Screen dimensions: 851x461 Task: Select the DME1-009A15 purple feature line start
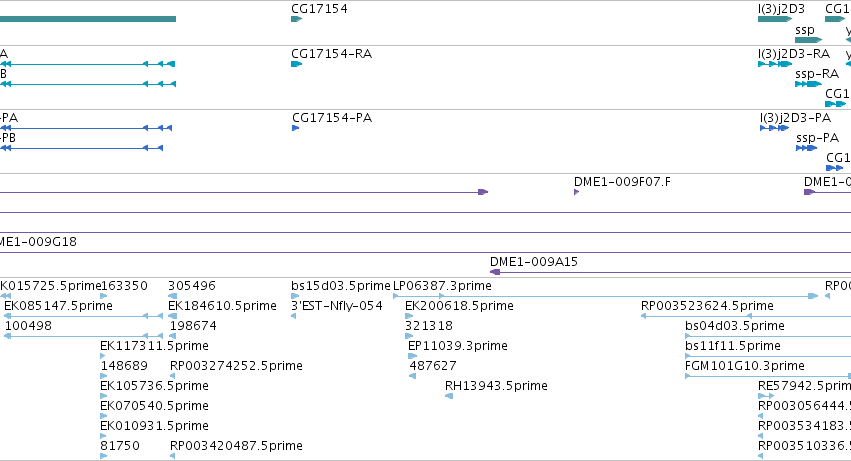[x=495, y=272]
